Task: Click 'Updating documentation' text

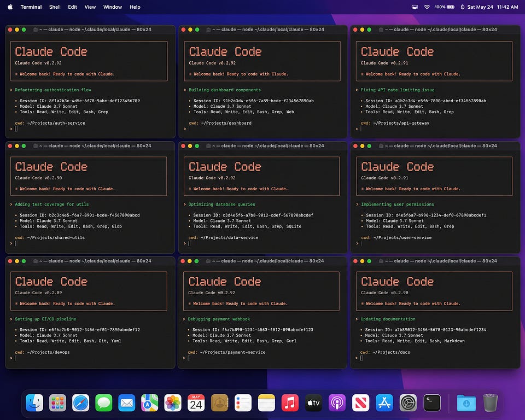Action: tap(388, 319)
